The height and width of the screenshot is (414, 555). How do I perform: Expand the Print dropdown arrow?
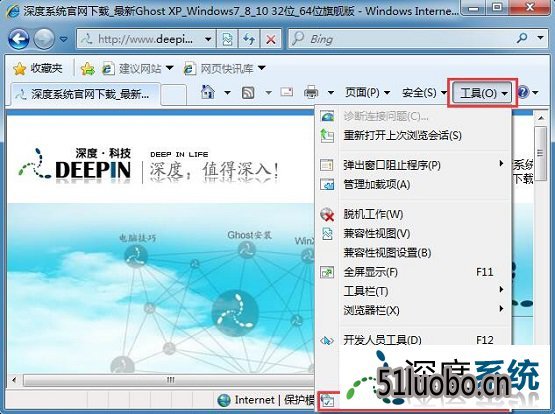point(331,93)
